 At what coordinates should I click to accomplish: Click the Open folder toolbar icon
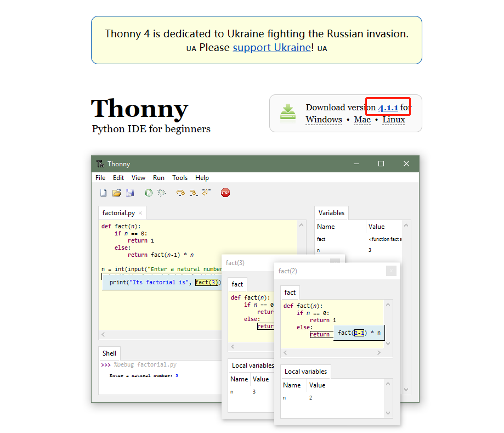[117, 193]
